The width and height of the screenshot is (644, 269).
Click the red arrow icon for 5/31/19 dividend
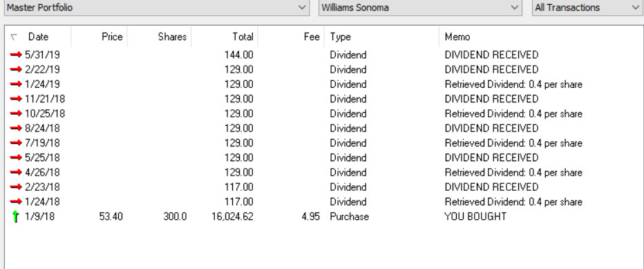[16, 55]
